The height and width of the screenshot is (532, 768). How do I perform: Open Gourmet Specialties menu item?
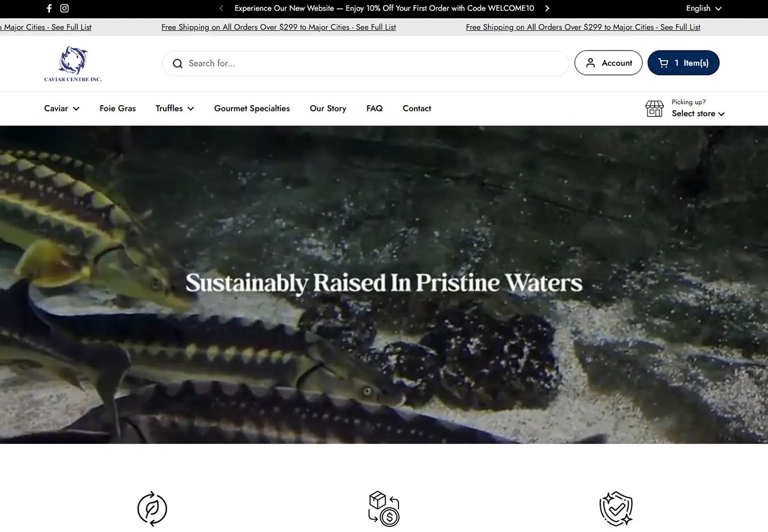tap(252, 109)
